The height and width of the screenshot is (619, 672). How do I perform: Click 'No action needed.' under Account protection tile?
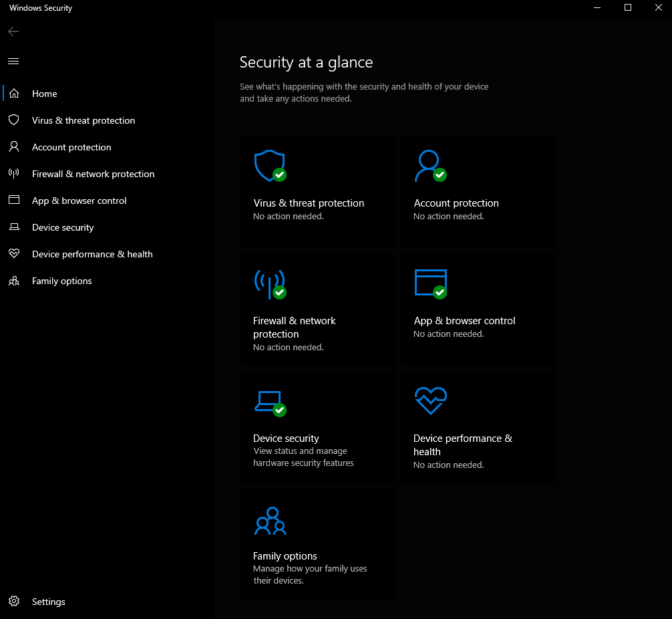449,216
